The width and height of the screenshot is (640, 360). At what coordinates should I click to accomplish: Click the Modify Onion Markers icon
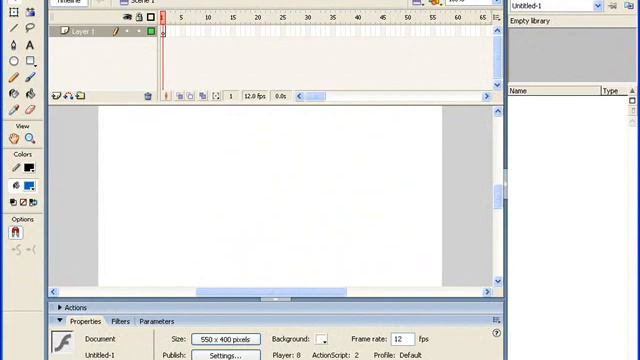(x=216, y=96)
